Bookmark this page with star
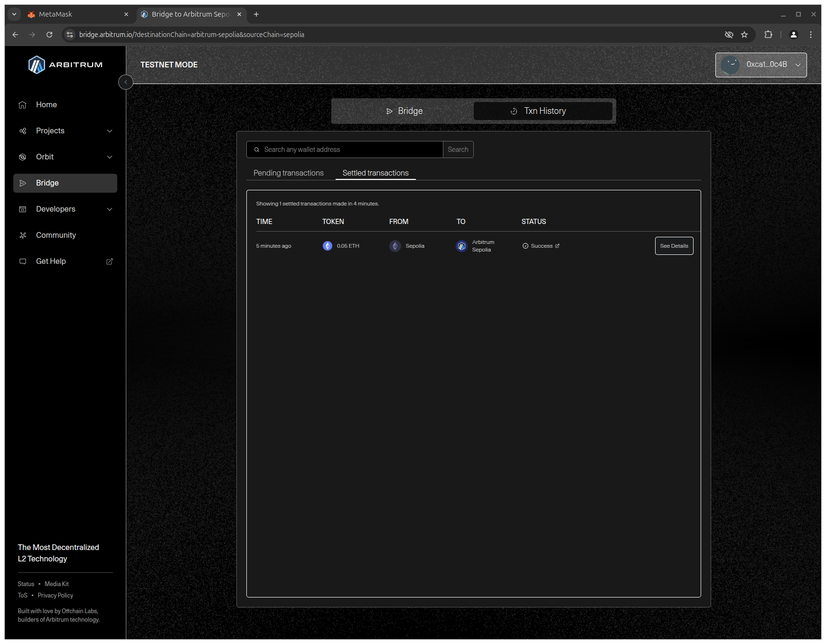Viewport: 826px width, 644px height. click(x=744, y=35)
